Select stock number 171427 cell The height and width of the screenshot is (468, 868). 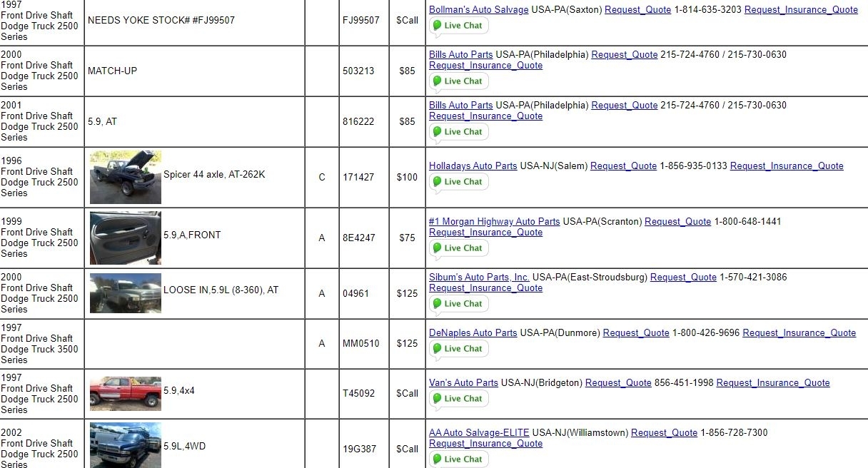pyautogui.click(x=364, y=178)
